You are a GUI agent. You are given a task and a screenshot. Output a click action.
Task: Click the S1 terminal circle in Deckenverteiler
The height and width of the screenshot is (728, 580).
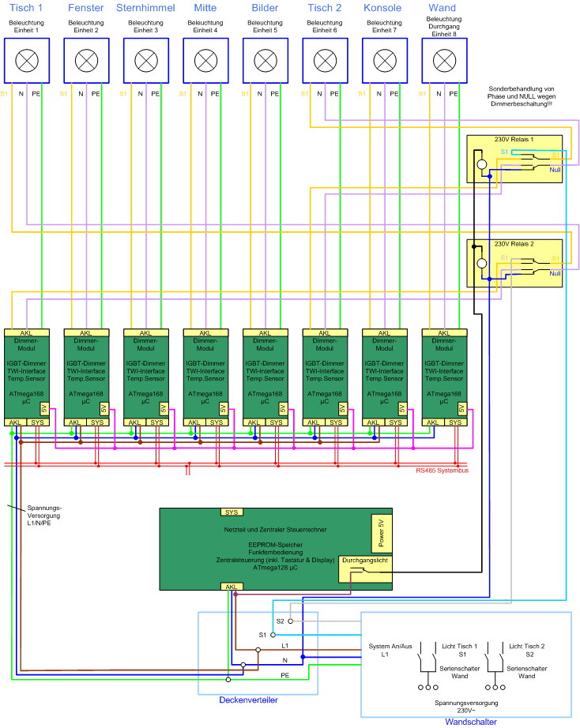273,635
